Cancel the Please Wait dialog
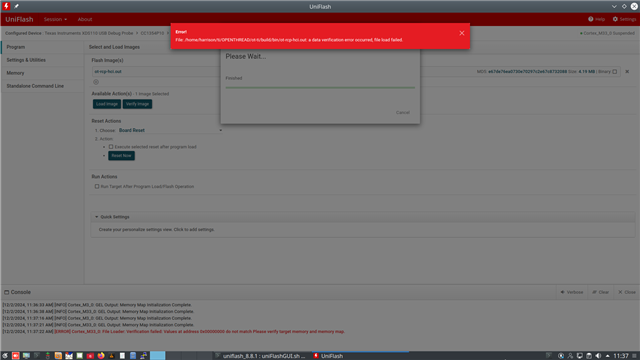This screenshot has width=640, height=360. pos(402,113)
